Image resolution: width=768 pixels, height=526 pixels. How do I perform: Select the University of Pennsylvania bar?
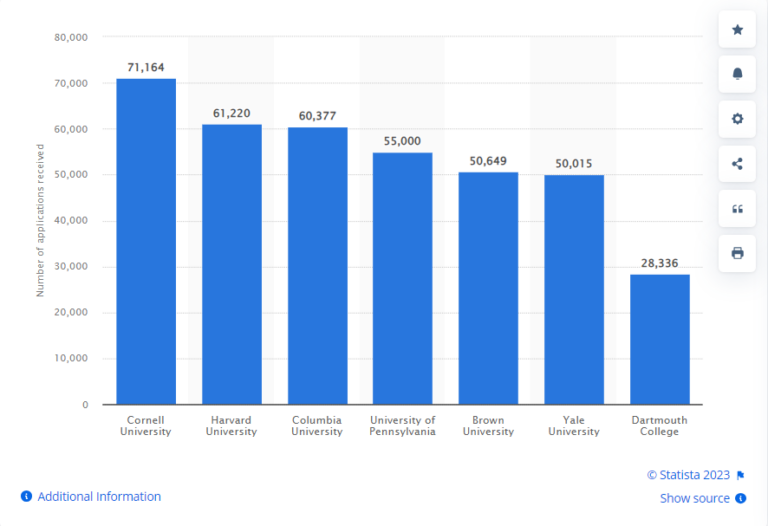[x=403, y=279]
